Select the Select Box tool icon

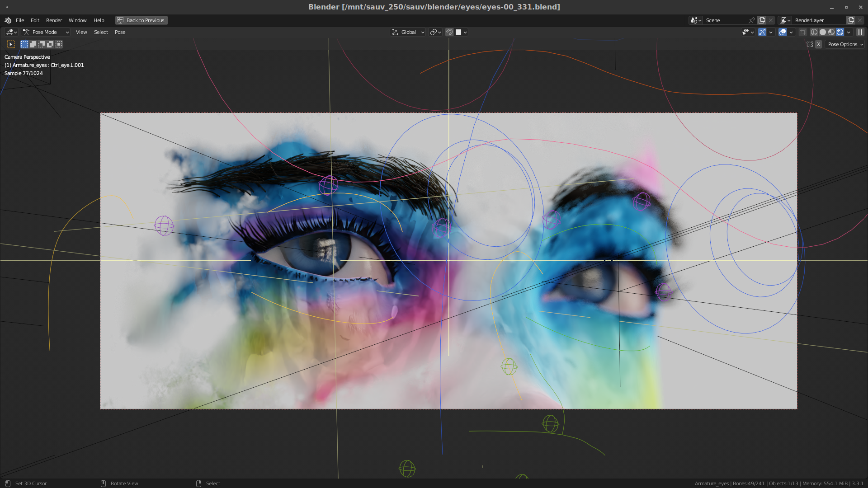(11, 44)
